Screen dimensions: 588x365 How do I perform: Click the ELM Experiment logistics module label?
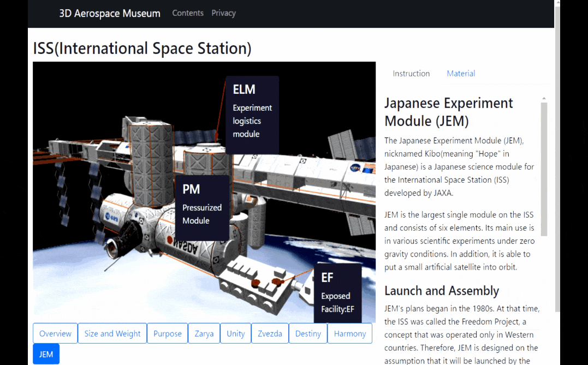pos(252,115)
